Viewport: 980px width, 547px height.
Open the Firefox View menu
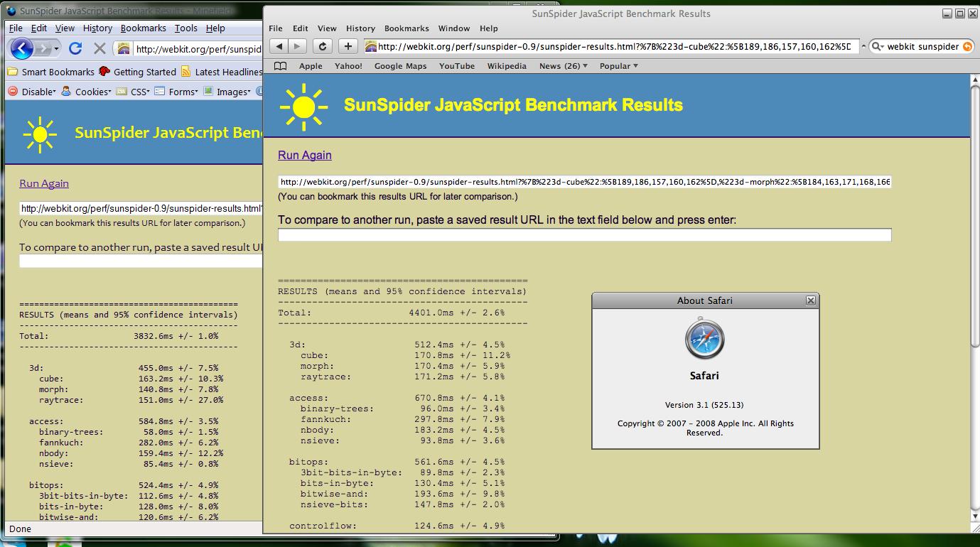tap(65, 28)
